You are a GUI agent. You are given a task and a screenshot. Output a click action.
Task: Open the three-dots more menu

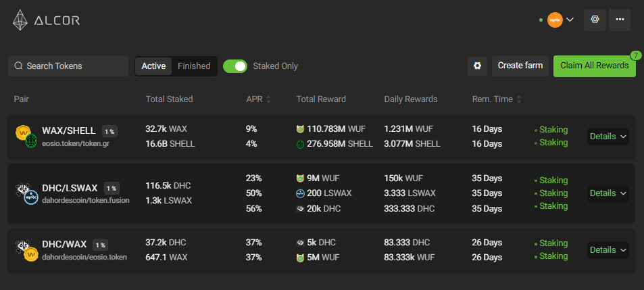(620, 20)
